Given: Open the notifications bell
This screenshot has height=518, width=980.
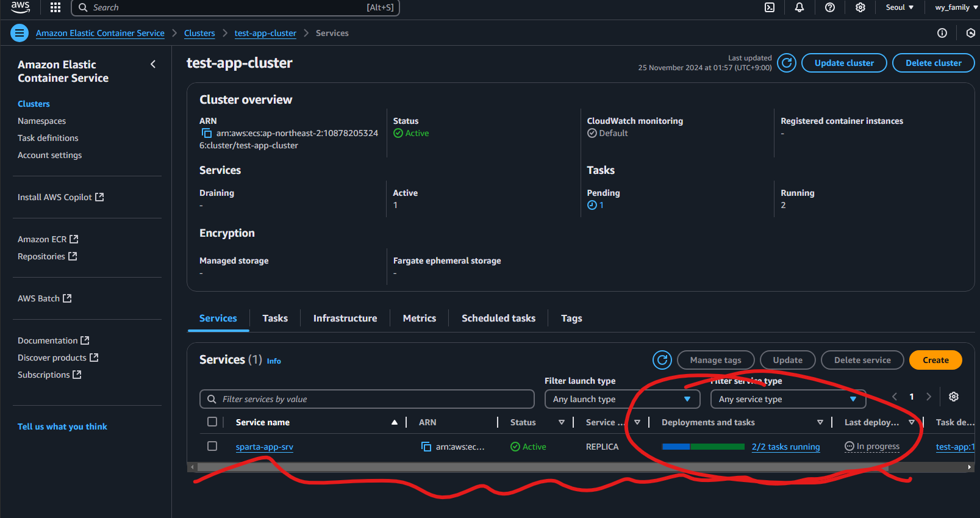Looking at the screenshot, I should tap(799, 7).
